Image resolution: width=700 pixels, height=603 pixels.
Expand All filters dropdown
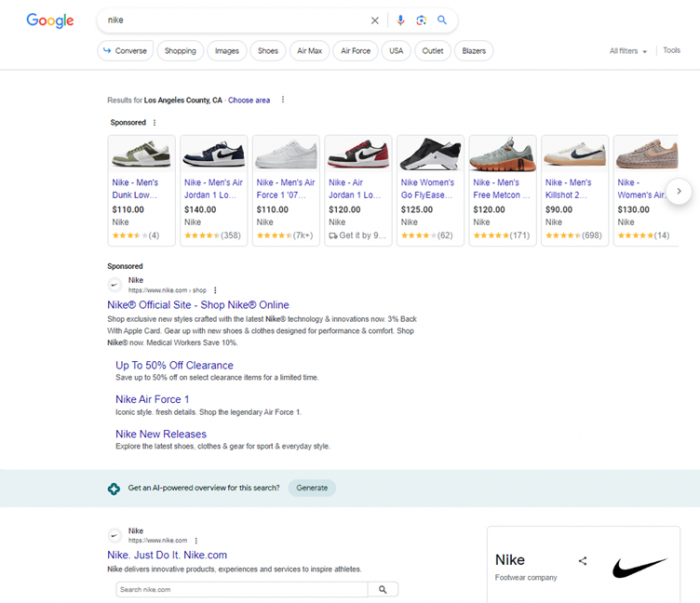click(628, 51)
